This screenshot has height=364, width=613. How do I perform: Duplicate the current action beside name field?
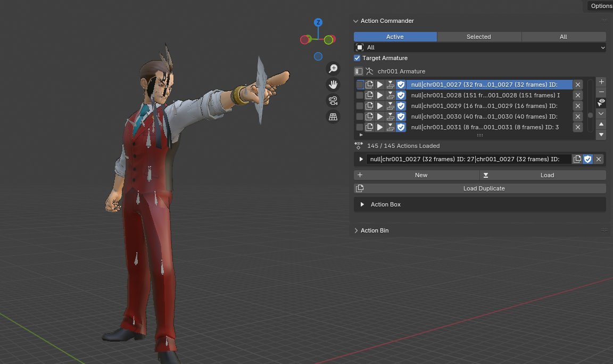(x=577, y=159)
